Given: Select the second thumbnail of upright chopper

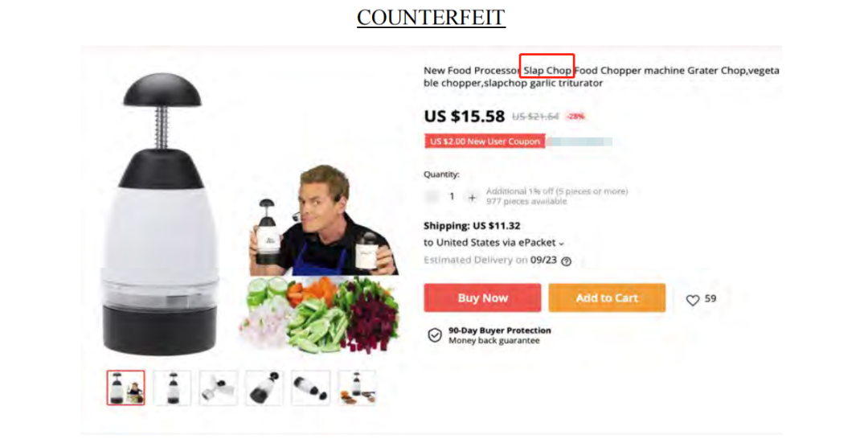Looking at the screenshot, I should [172, 388].
